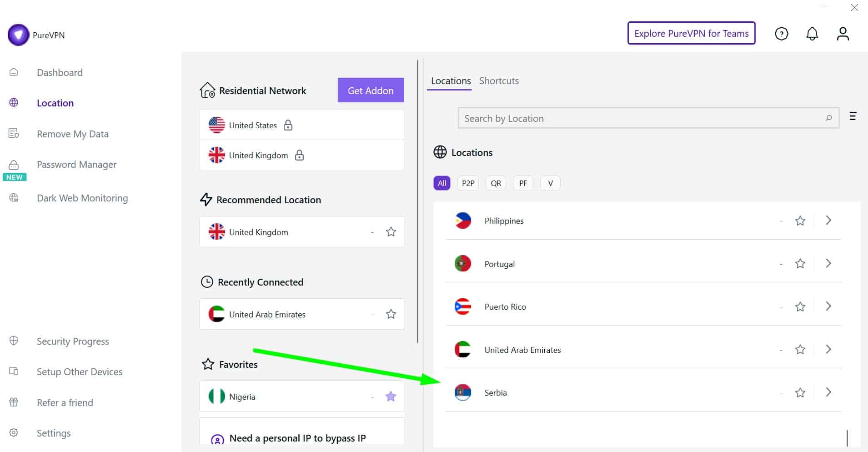This screenshot has height=452, width=868.
Task: Click the Search by Location field
Action: click(x=648, y=118)
